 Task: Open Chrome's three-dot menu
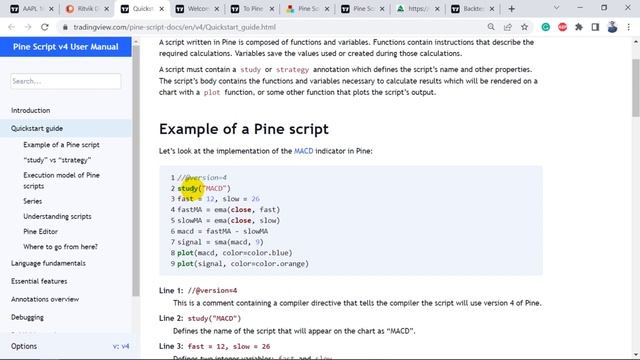[x=629, y=27]
